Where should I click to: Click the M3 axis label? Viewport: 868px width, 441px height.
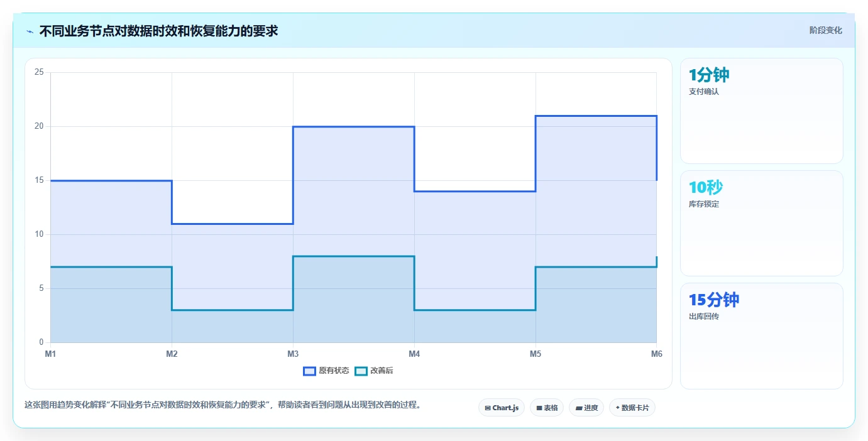click(x=293, y=354)
